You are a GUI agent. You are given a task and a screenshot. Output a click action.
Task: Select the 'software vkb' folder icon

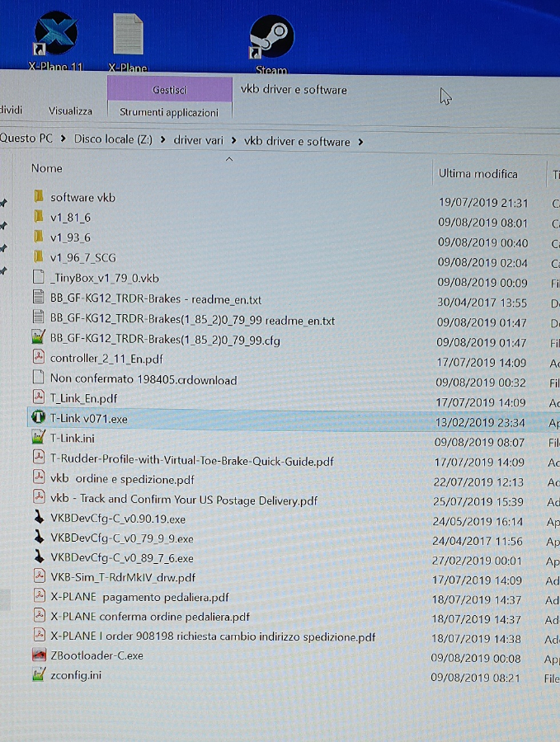click(x=39, y=196)
